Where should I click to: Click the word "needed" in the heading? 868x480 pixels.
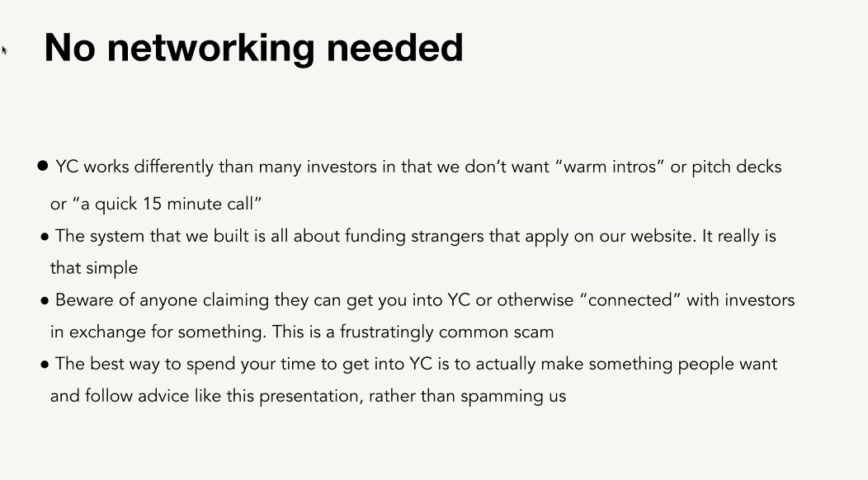tap(394, 48)
